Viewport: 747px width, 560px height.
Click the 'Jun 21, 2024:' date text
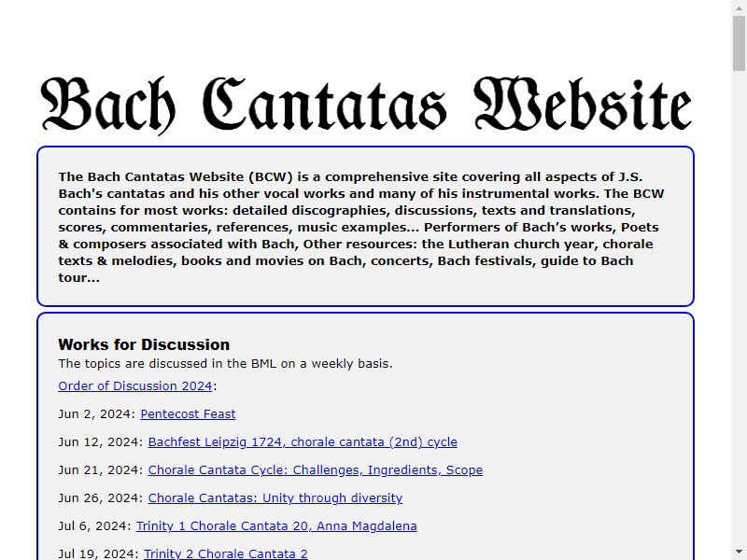101,470
